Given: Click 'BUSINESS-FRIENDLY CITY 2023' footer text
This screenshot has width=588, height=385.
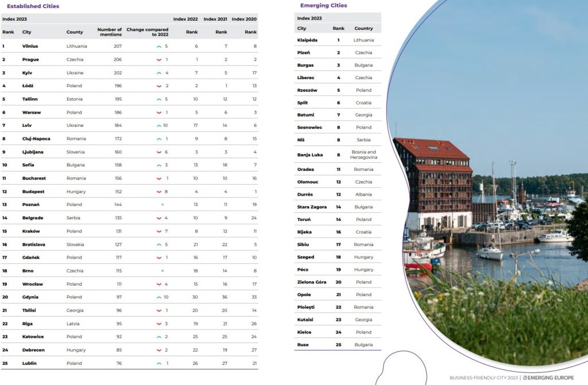Looking at the screenshot, I should (483, 377).
